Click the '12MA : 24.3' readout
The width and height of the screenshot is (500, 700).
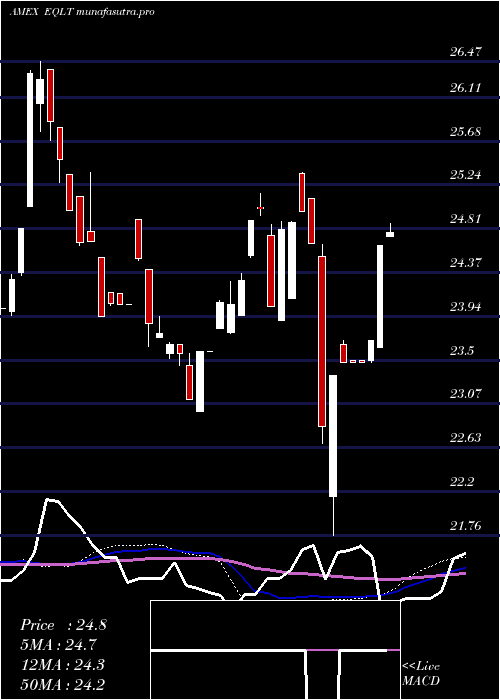coord(62,665)
